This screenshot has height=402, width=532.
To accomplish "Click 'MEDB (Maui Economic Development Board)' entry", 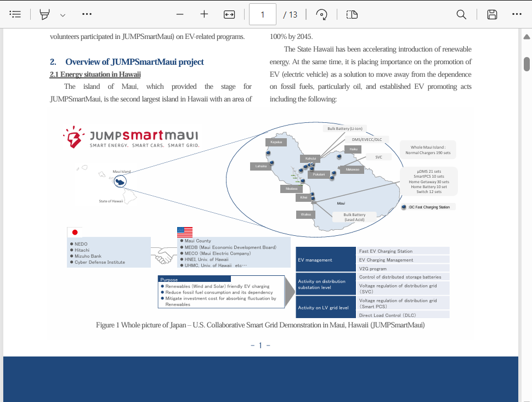I will pyautogui.click(x=230, y=247).
